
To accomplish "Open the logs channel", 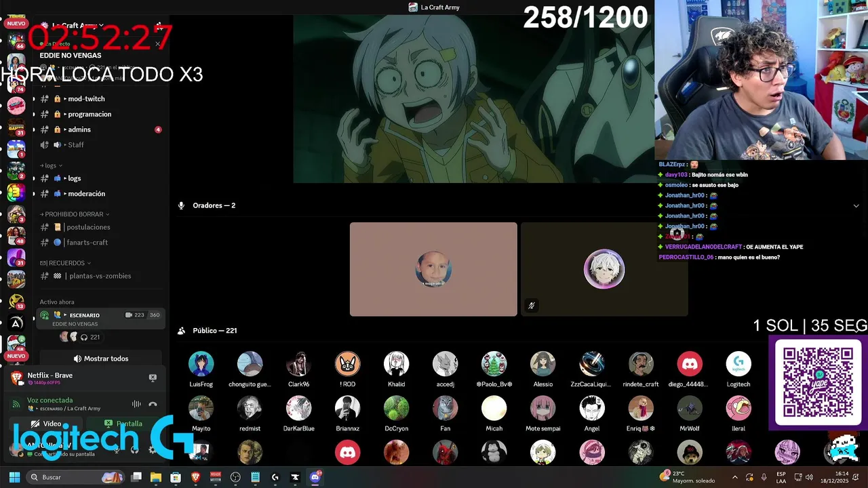I will click(x=99, y=178).
